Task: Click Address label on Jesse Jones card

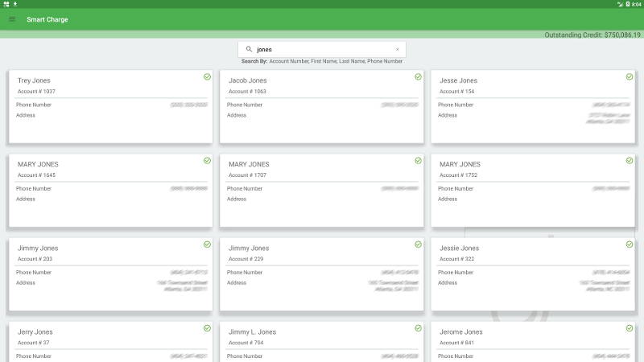Action: click(448, 115)
